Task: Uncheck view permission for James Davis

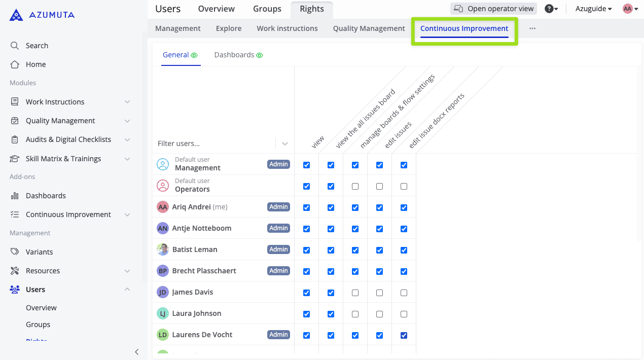Action: (x=306, y=293)
